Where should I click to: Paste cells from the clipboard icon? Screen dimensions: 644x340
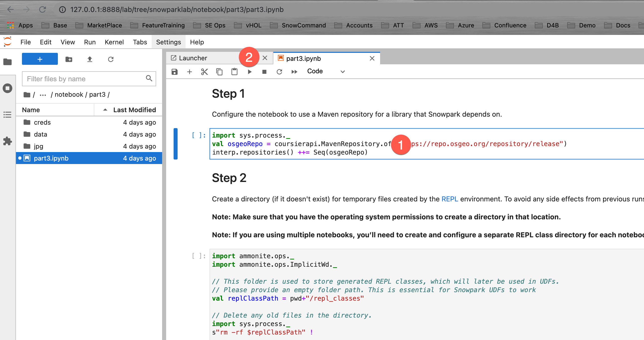(x=234, y=72)
